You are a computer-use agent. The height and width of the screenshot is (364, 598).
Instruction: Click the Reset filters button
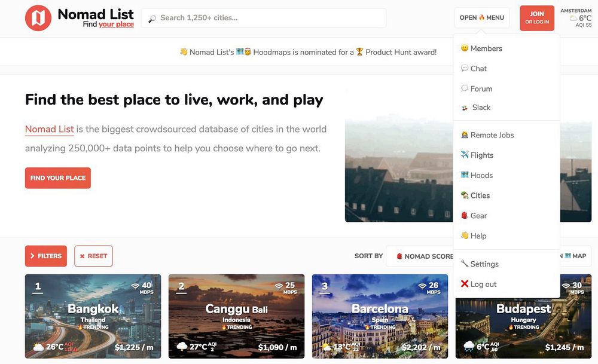pyautogui.click(x=93, y=256)
